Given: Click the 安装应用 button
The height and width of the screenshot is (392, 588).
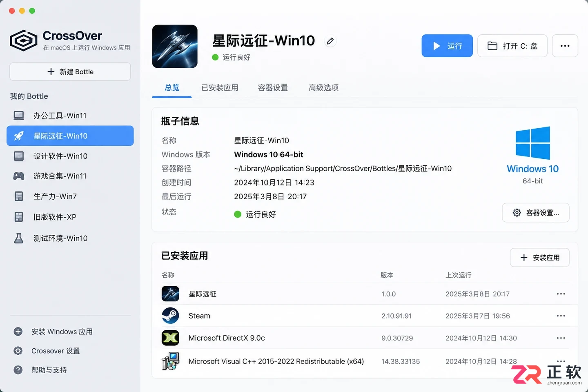Looking at the screenshot, I should (x=540, y=258).
